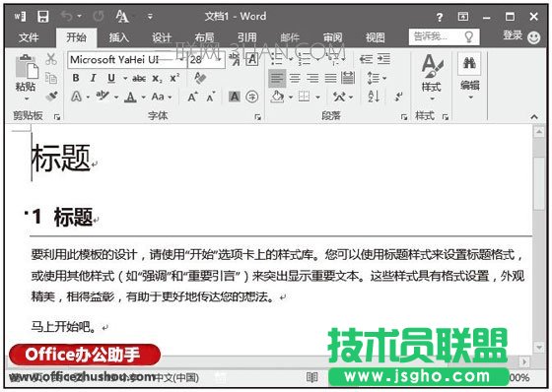This screenshot has height=392, width=552.
Task: Switch to the 插入 tab
Action: coord(118,37)
